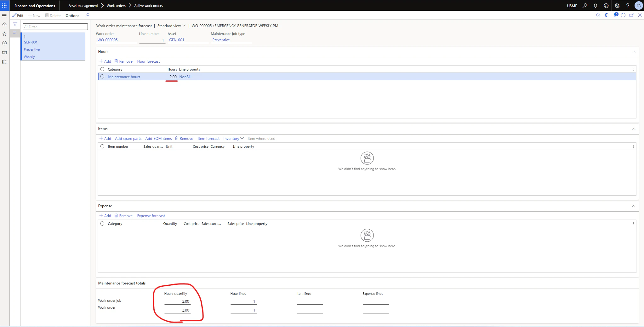This screenshot has height=327, width=644.
Task: Open Hours grid options menu dots
Action: (x=634, y=69)
